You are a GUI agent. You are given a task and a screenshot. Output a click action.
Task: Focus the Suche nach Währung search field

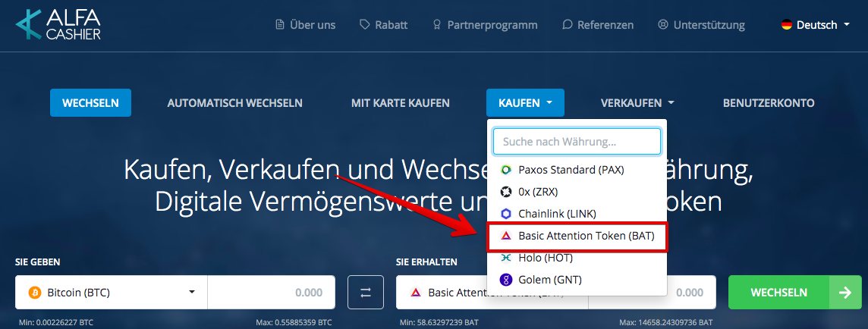click(x=577, y=142)
